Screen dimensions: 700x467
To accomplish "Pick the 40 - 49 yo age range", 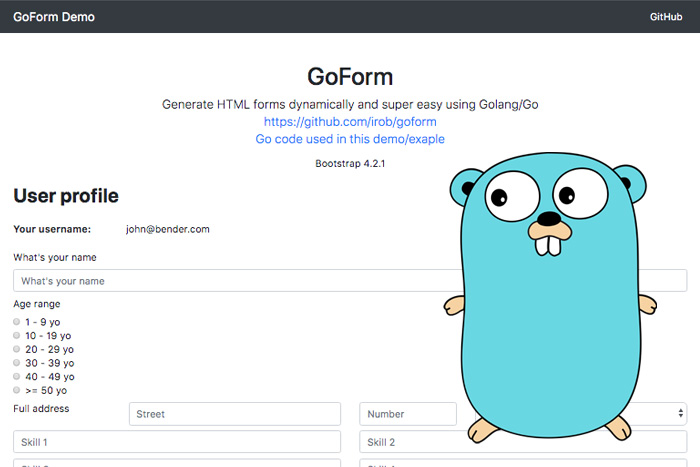I will [17, 376].
